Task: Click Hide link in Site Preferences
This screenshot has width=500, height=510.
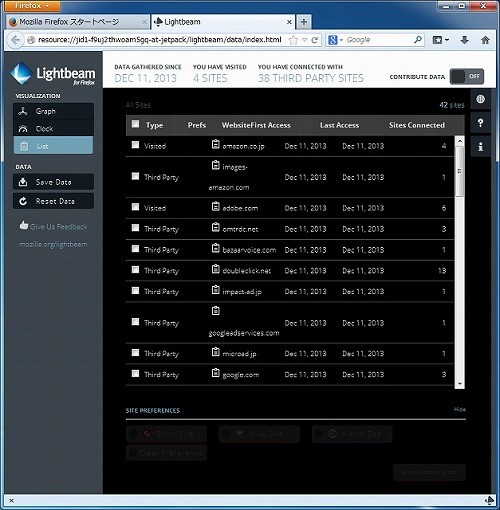Action: pyautogui.click(x=460, y=409)
